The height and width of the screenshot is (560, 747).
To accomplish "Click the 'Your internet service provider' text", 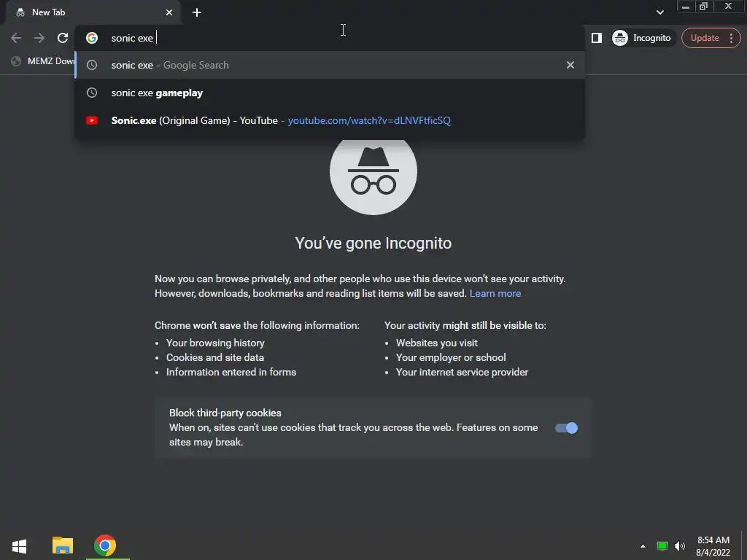I will (462, 372).
